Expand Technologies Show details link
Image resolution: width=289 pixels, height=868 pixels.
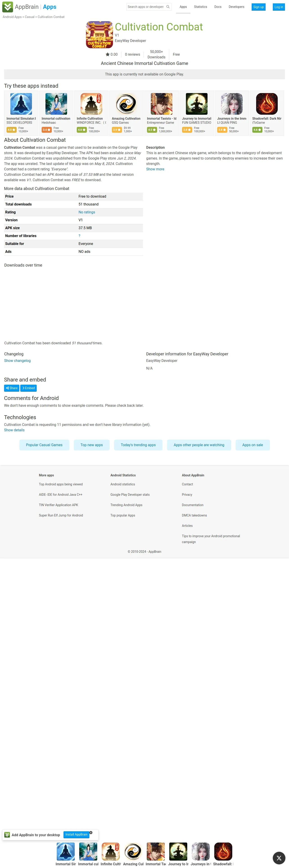tap(14, 430)
